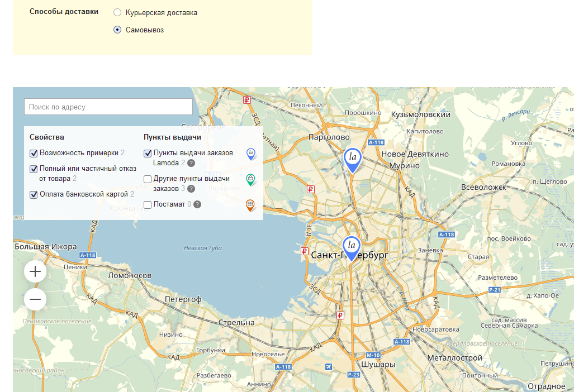The height and width of the screenshot is (392, 574).
Task: Click the Стрельна label on the map
Action: (236, 323)
